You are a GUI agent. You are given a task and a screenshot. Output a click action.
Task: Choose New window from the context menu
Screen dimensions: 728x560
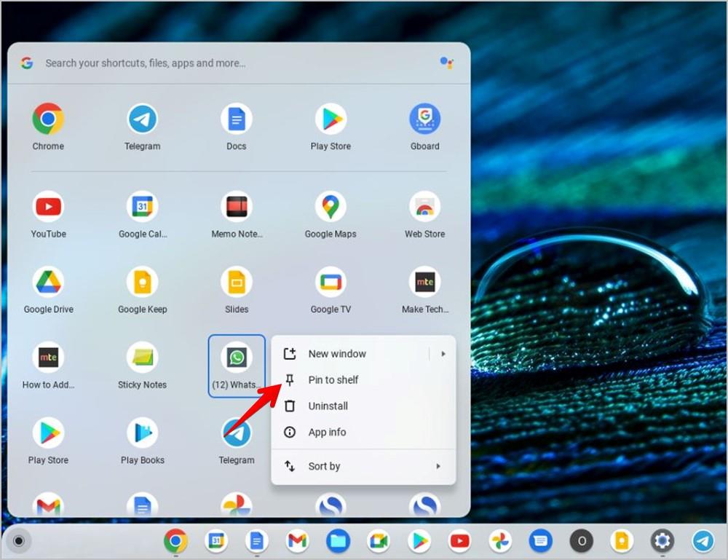(x=363, y=354)
